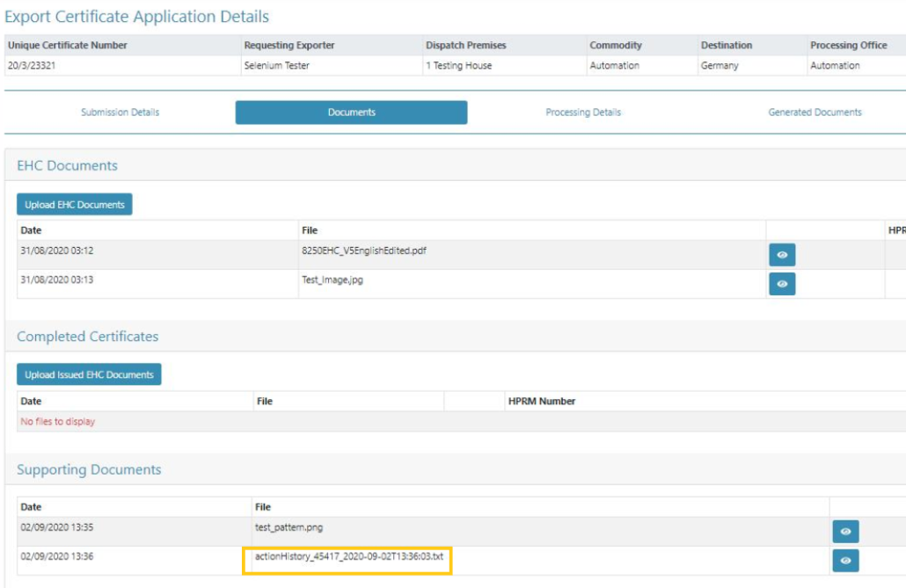Click the Upload EHC Documents button
The image size is (906, 588).
75,205
